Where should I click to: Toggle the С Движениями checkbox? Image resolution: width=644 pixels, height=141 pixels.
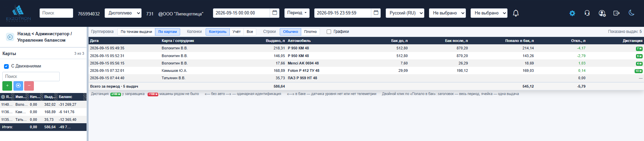pos(6,66)
